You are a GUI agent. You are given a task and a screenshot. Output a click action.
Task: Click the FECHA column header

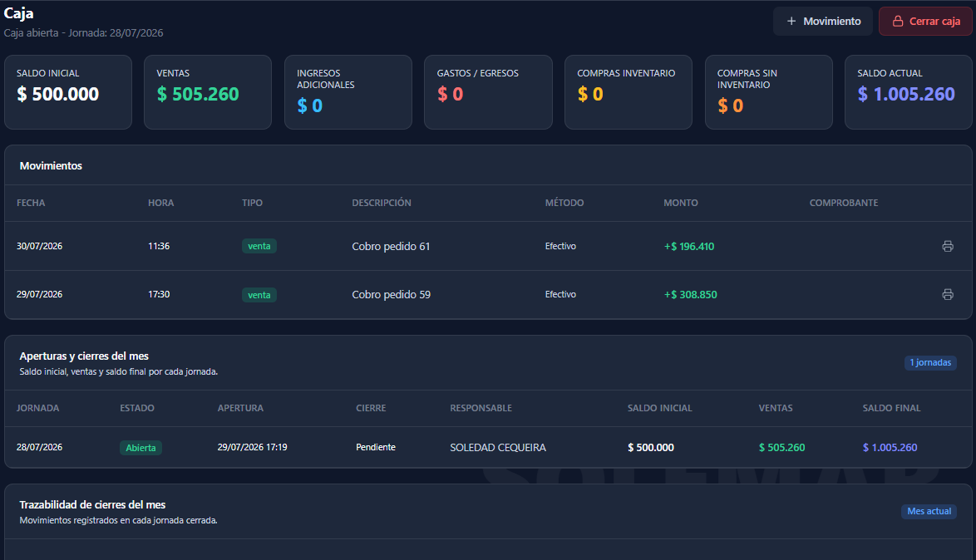point(31,203)
